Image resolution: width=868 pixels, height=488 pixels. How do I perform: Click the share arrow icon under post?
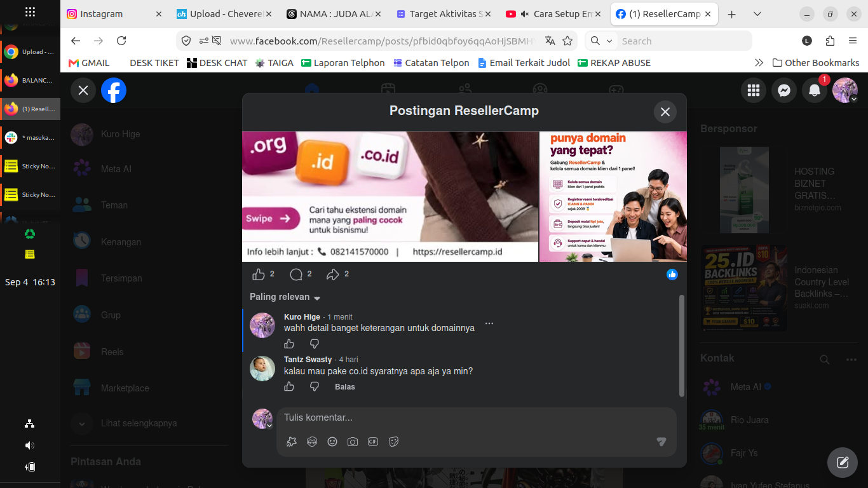(x=332, y=274)
